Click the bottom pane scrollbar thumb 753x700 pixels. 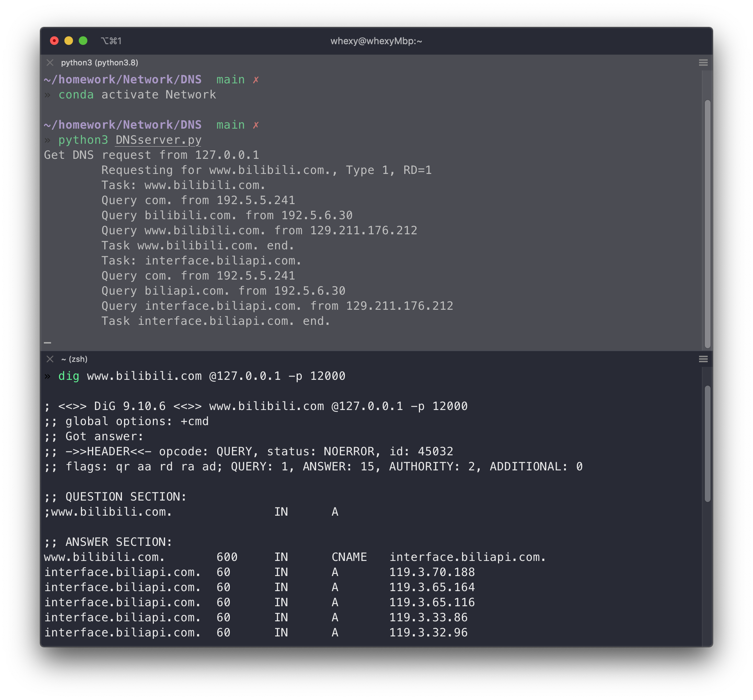[x=707, y=443]
